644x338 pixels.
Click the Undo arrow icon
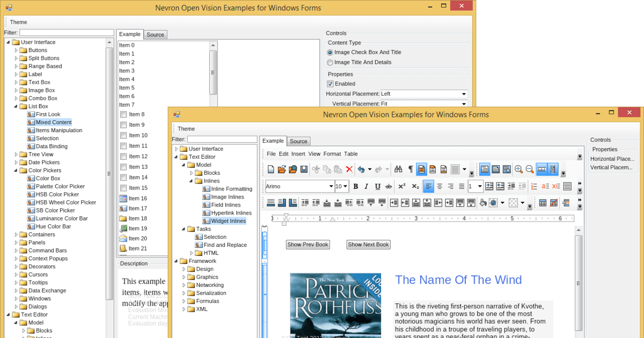tap(361, 169)
